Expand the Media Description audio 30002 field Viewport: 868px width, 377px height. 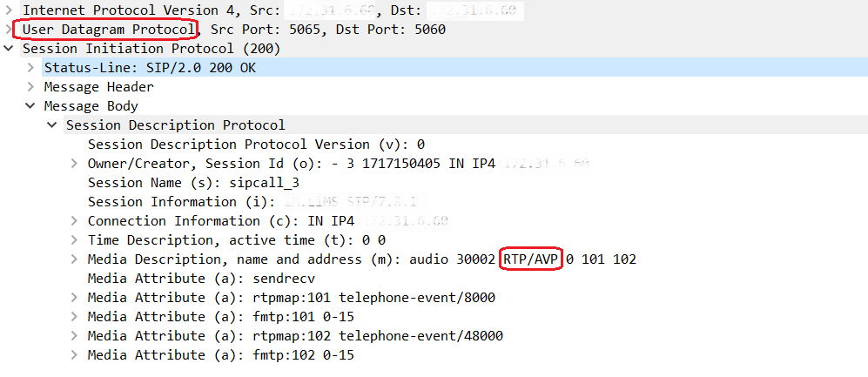tap(75, 259)
